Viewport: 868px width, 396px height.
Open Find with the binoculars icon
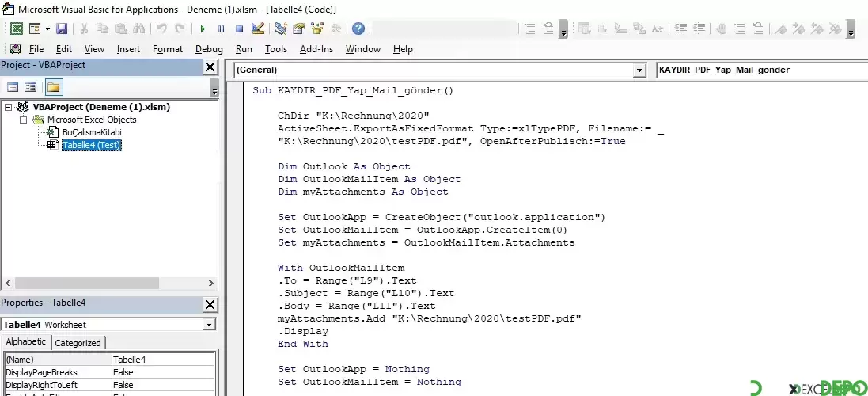click(x=139, y=29)
